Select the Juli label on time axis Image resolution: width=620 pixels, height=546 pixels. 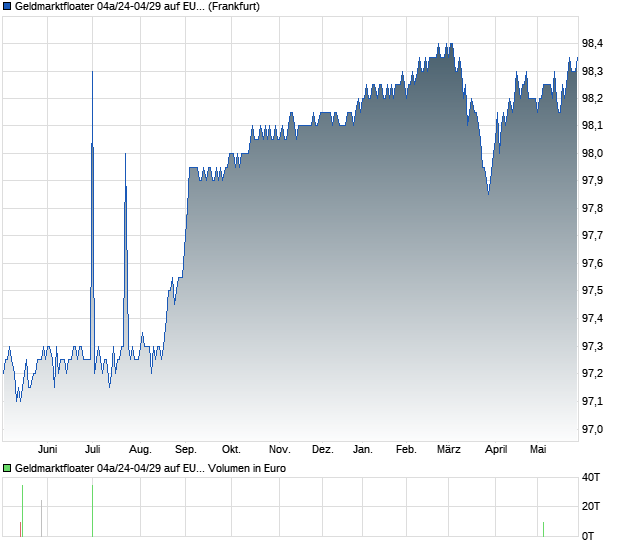pos(93,450)
